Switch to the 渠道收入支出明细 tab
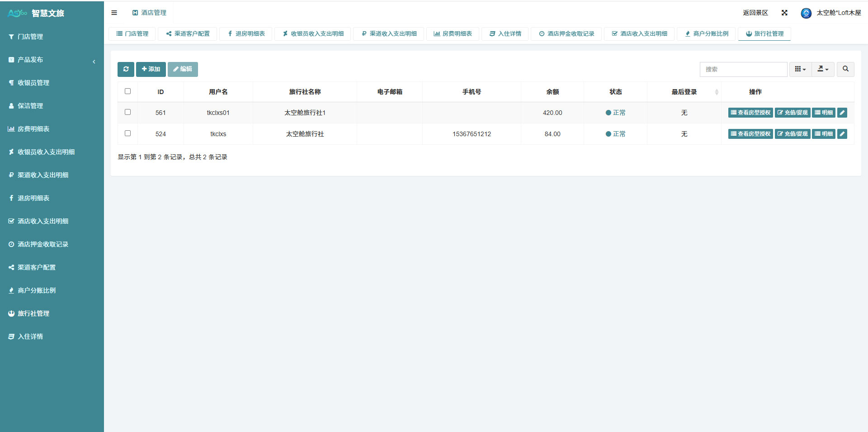Screen dimensions: 868x432 [389, 34]
